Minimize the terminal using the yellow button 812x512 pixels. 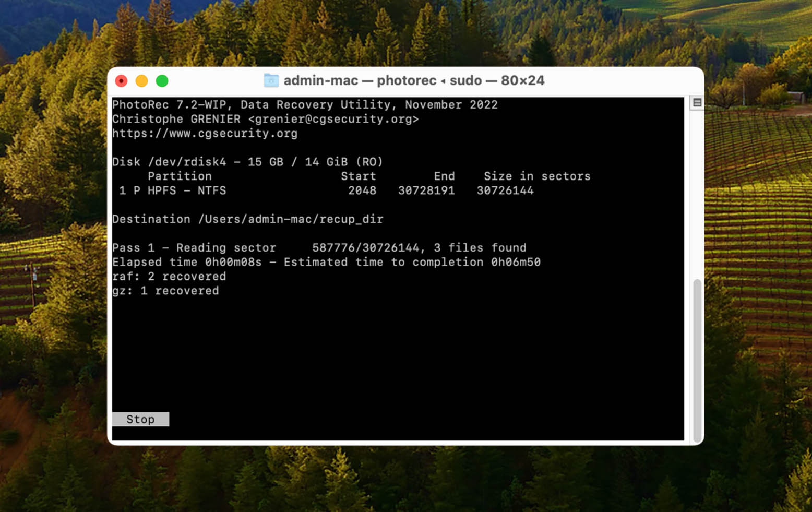click(x=141, y=81)
